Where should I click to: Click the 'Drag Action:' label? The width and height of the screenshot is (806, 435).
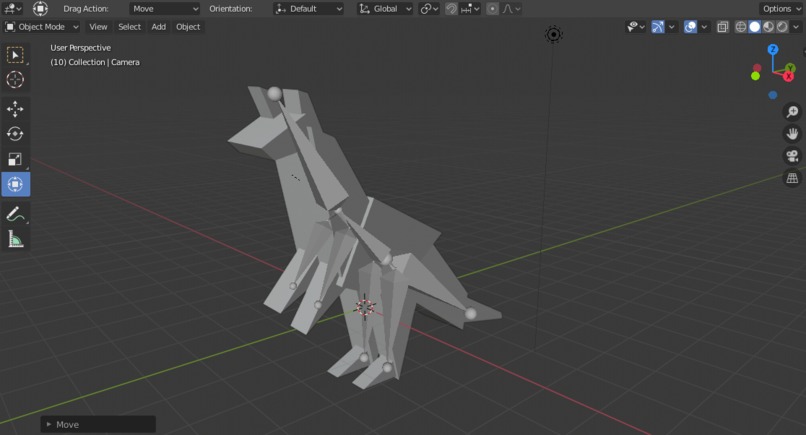86,9
